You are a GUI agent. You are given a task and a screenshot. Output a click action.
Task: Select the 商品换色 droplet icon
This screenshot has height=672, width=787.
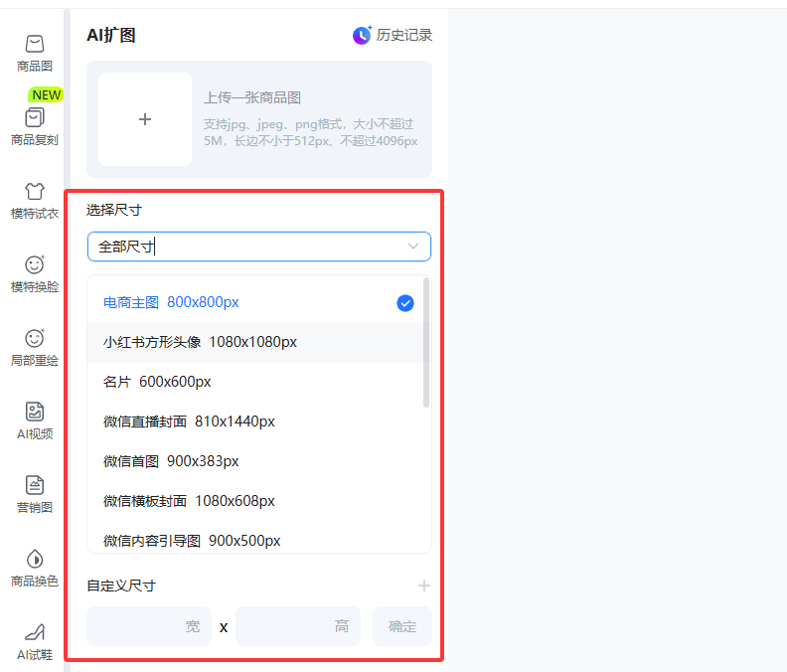point(34,559)
